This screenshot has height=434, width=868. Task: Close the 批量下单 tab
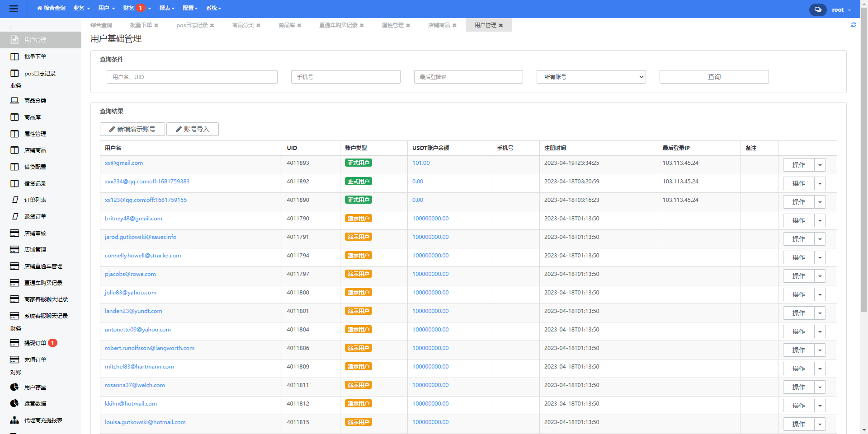coord(156,25)
